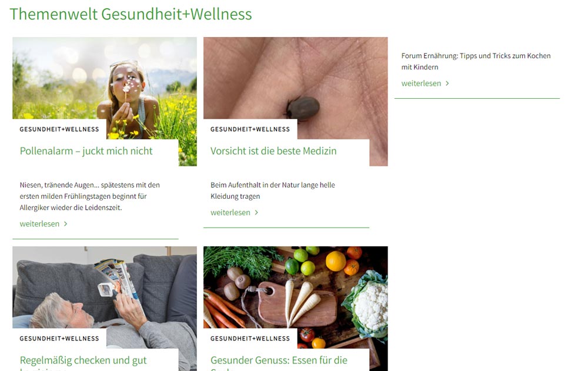Click Themenwelt Gesundheit+Wellness heading
The height and width of the screenshot is (371, 588).
tap(131, 14)
